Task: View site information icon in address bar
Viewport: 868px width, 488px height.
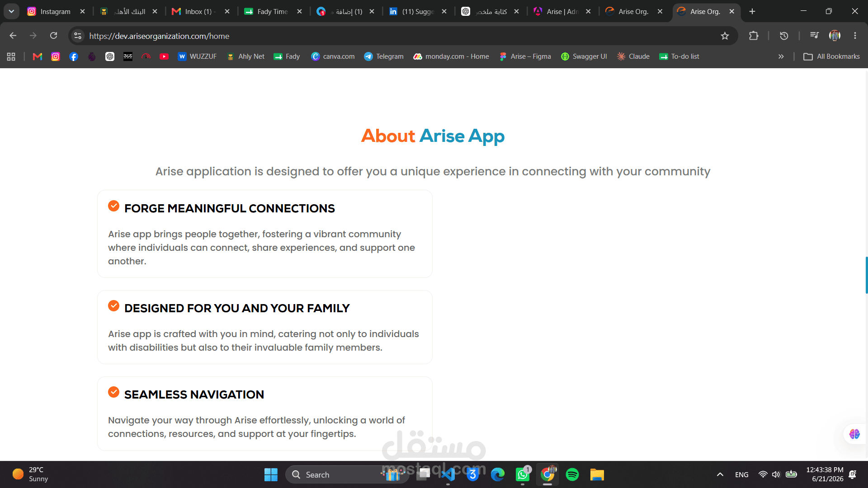Action: point(78,36)
